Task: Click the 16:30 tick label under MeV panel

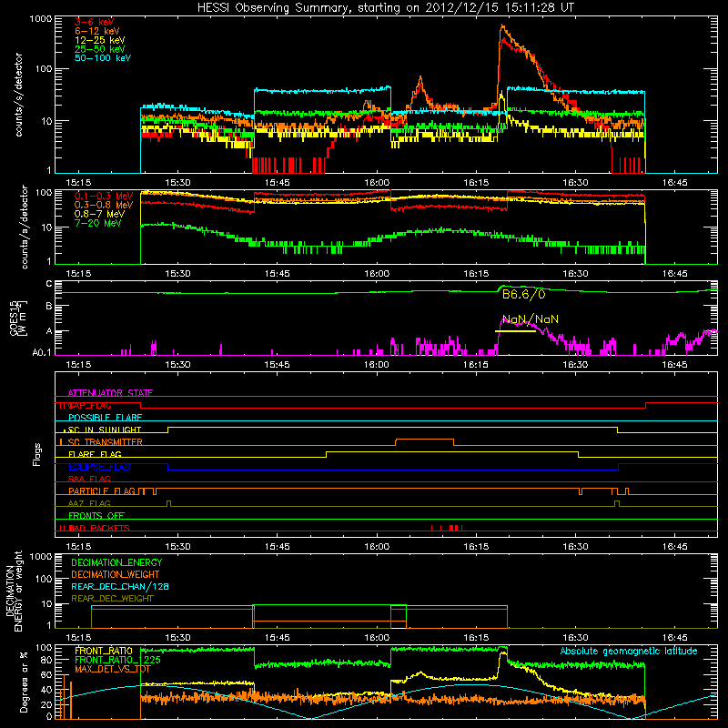Action: tap(575, 274)
